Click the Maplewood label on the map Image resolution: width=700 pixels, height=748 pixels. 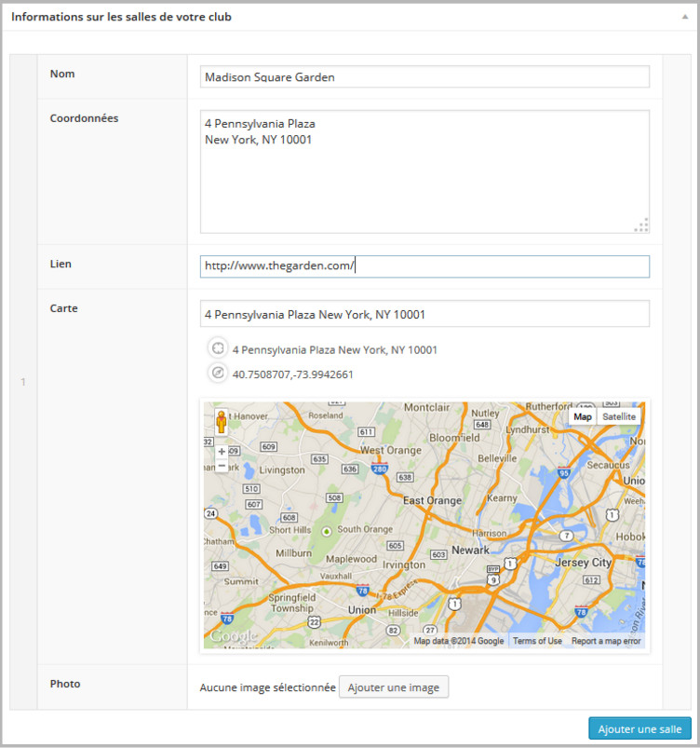click(352, 559)
